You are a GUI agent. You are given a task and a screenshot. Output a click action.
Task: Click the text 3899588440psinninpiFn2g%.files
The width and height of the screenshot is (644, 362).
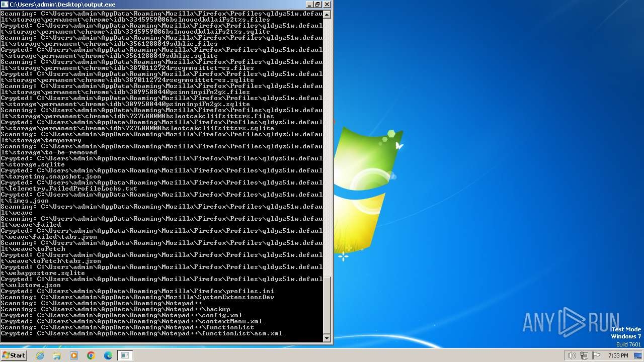click(x=188, y=92)
